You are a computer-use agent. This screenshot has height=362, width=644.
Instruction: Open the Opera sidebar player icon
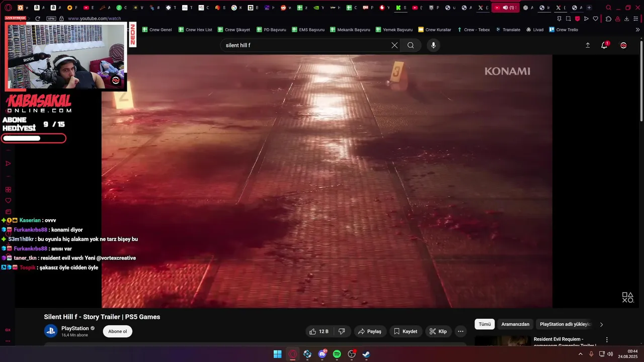point(8,163)
